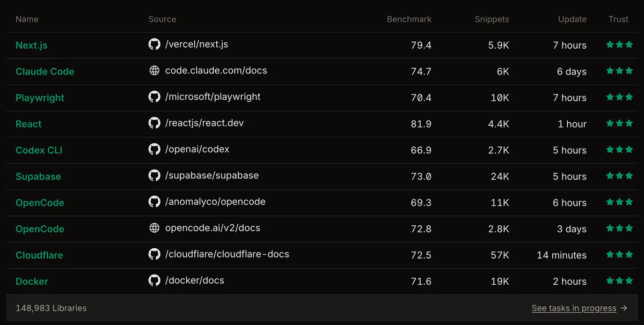Image resolution: width=644 pixels, height=325 pixels.
Task: Click the 57K snippets value
Action: pos(500,255)
